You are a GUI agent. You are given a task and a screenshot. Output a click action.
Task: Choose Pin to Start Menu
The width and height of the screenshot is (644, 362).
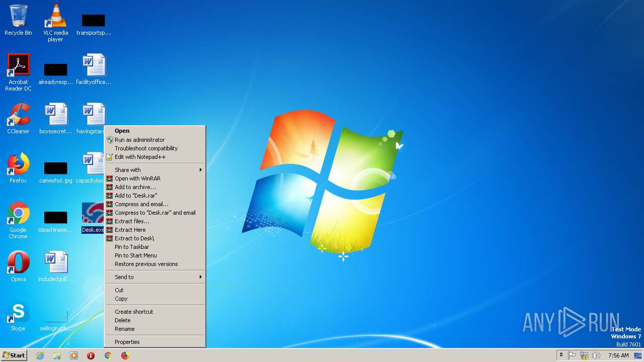(x=155, y=255)
